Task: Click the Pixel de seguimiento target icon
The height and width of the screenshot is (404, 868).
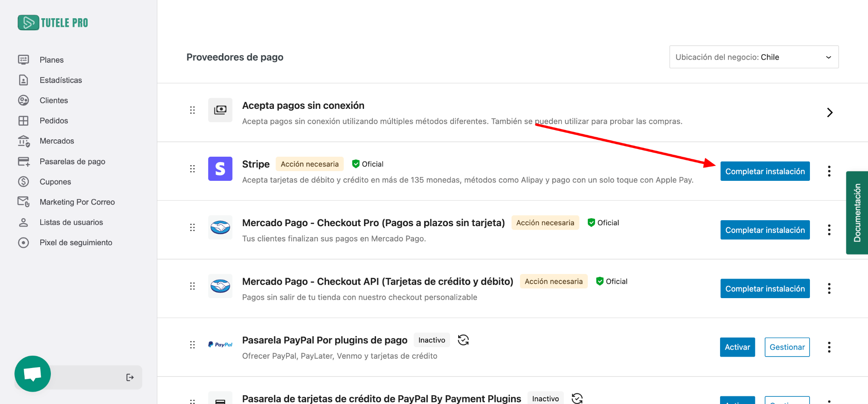Action: click(24, 243)
